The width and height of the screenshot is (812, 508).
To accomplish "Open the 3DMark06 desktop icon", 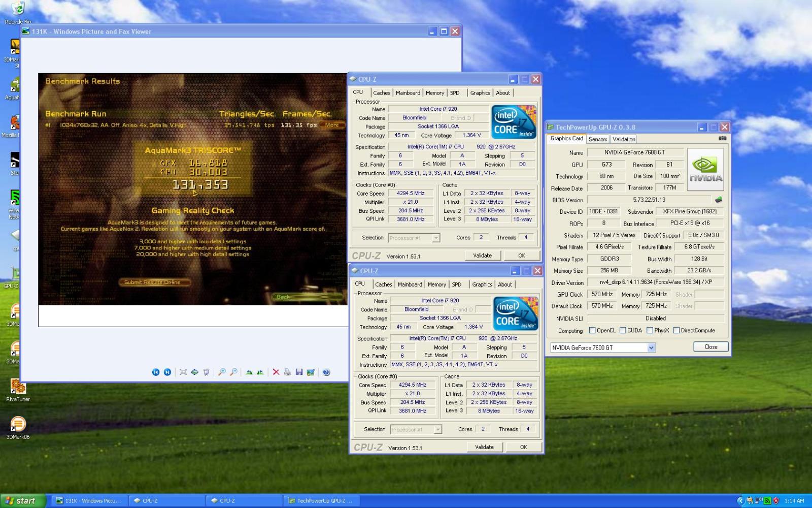I will click(x=18, y=428).
